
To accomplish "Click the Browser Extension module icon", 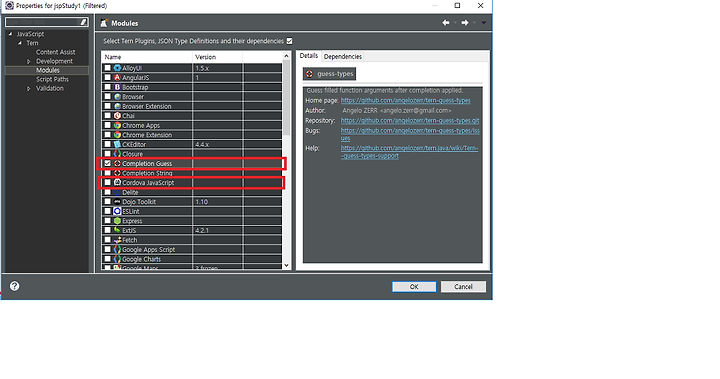I will click(x=117, y=106).
